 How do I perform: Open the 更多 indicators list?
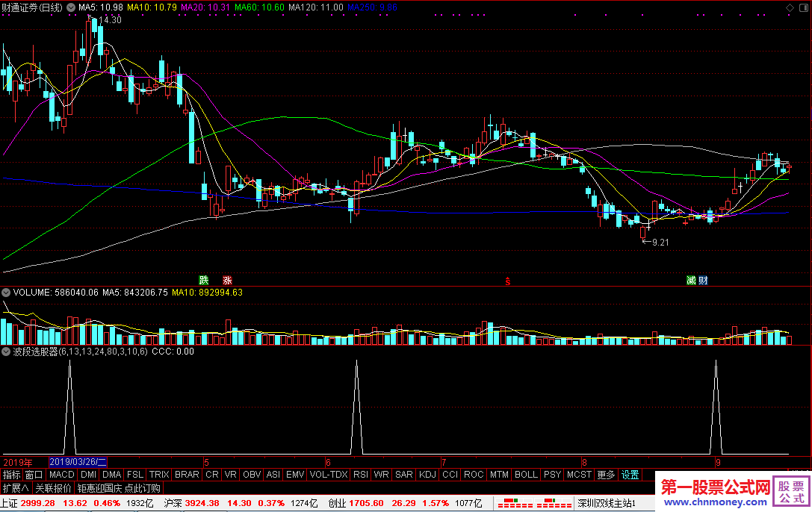click(606, 475)
